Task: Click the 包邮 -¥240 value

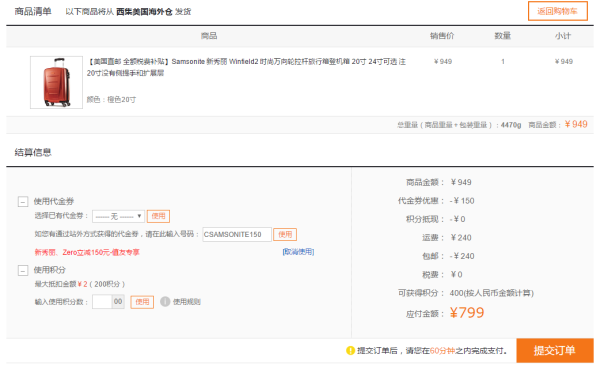Action: pyautogui.click(x=462, y=256)
